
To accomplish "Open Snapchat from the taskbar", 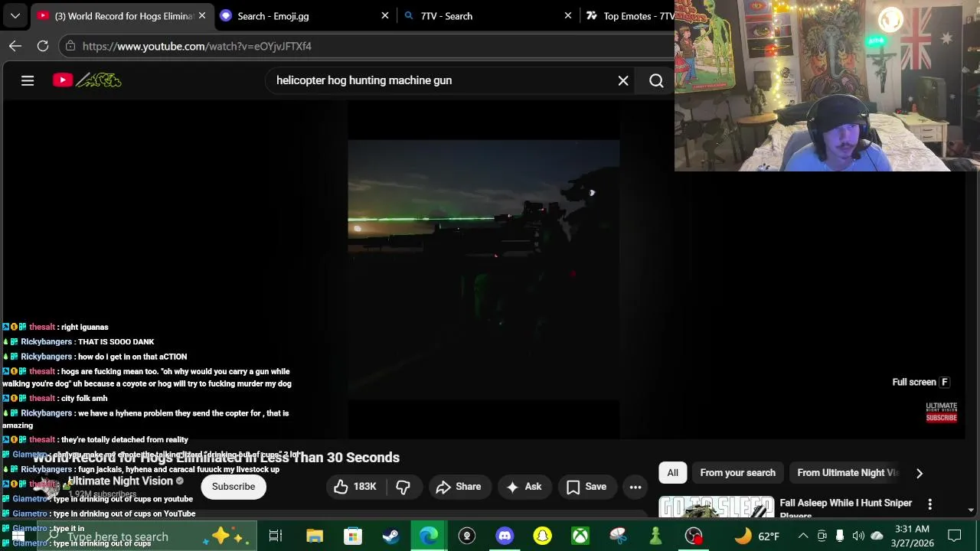I will (x=542, y=536).
